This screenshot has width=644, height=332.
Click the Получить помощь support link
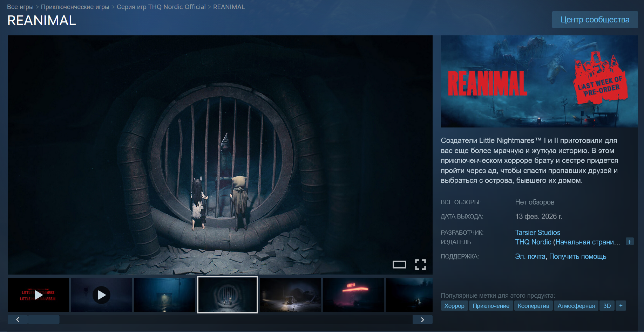pyautogui.click(x=578, y=256)
